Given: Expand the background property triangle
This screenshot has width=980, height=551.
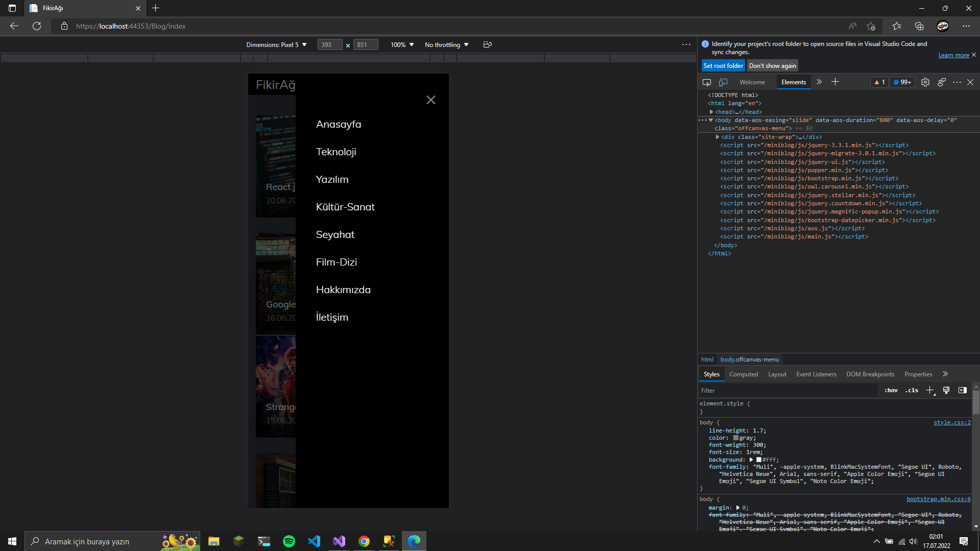Looking at the screenshot, I should (751, 460).
